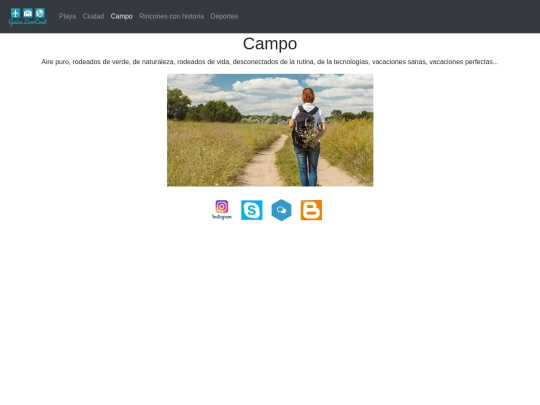Select the active Campo nav item
This screenshot has width=540, height=405.
point(122,16)
